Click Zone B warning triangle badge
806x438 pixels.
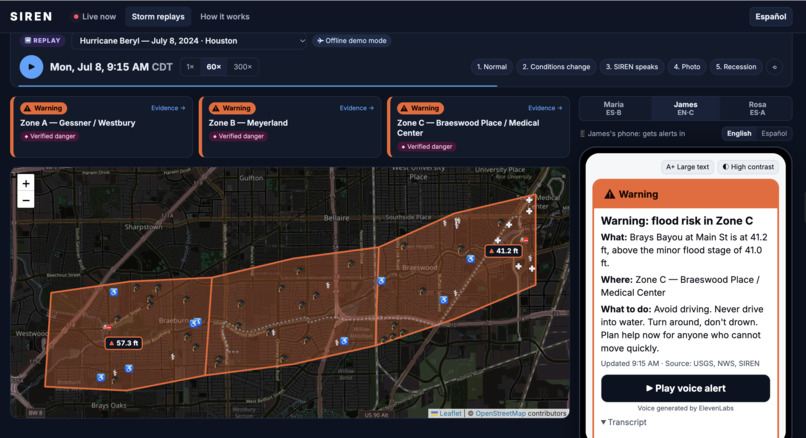pos(232,108)
